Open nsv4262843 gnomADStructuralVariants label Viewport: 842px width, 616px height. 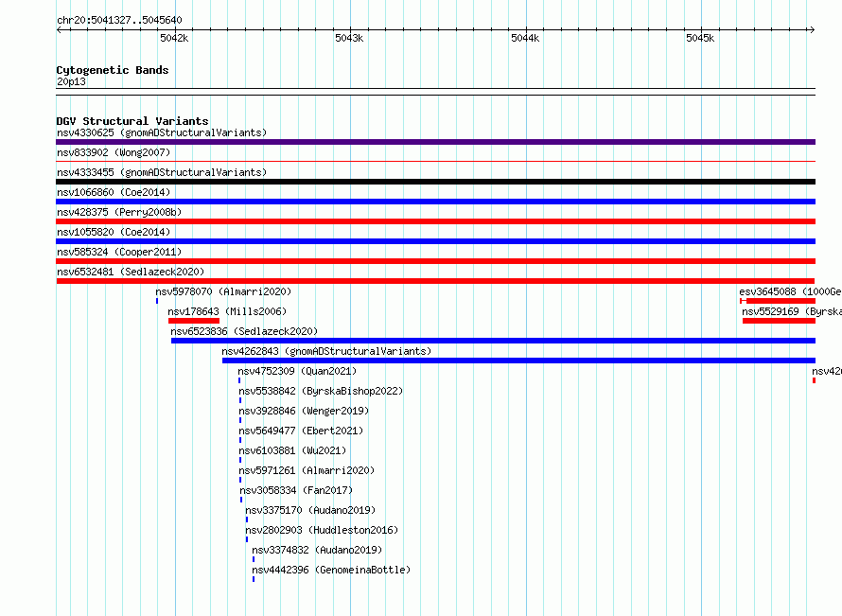click(326, 351)
